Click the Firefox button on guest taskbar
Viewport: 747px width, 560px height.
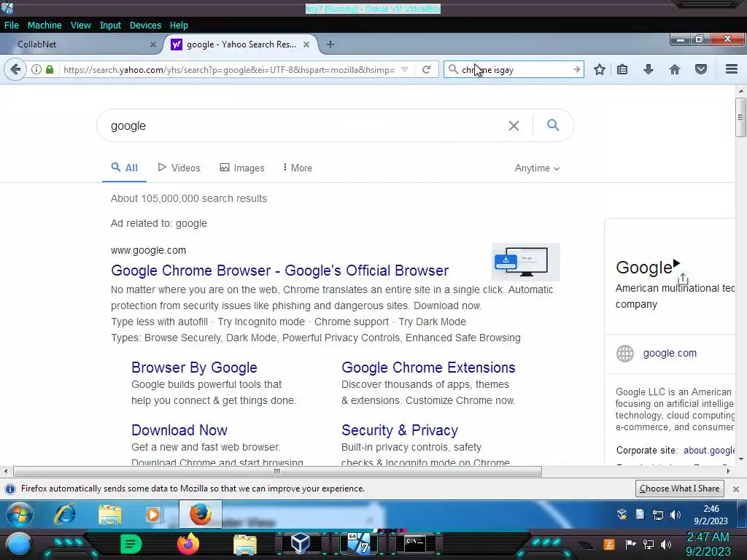(201, 514)
